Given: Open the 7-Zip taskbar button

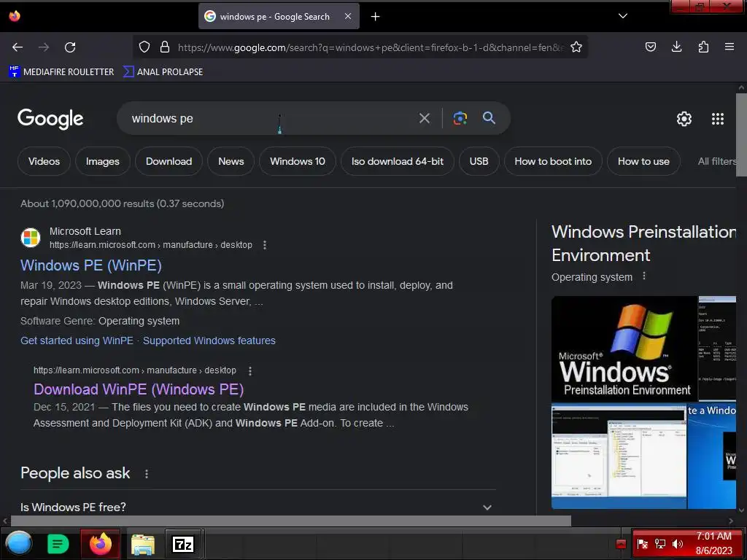Looking at the screenshot, I should pos(183,543).
